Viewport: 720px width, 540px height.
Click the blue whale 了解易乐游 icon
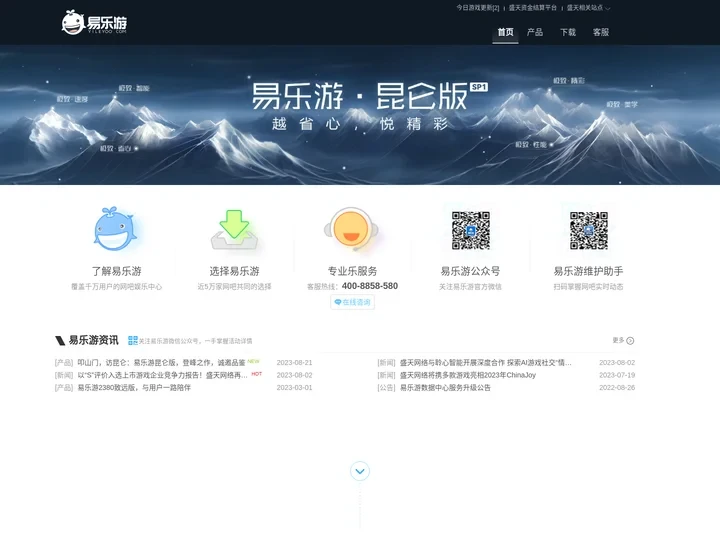click(115, 229)
